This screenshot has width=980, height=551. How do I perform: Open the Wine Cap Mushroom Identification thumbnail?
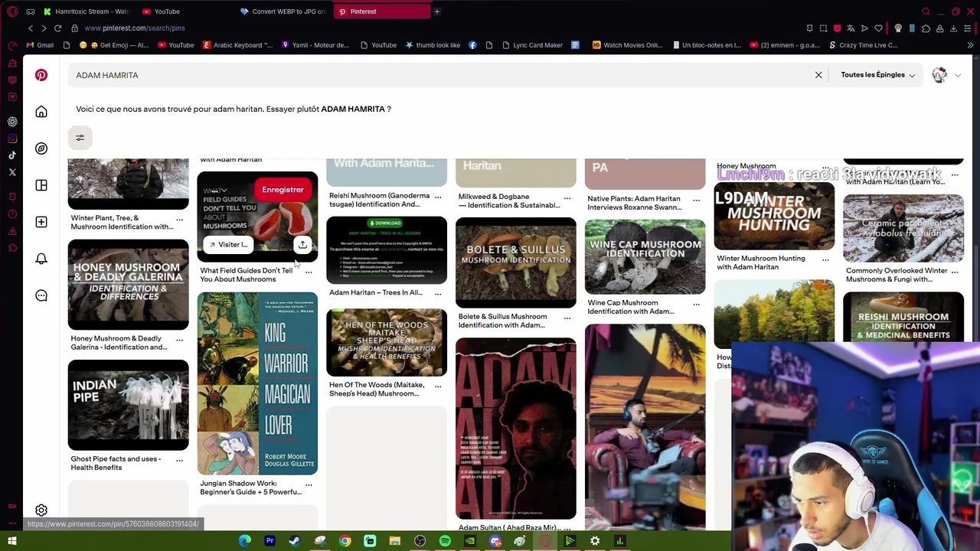click(645, 256)
